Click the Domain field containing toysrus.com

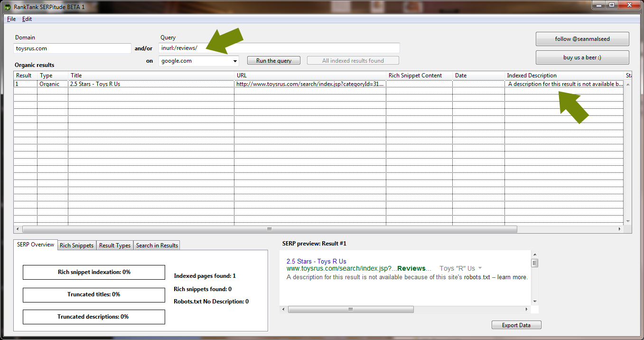tap(72, 48)
